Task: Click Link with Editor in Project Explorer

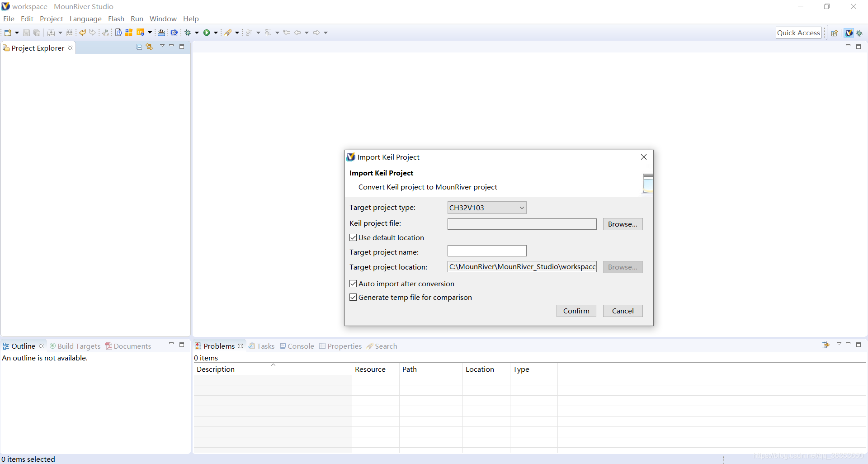Action: point(149,47)
